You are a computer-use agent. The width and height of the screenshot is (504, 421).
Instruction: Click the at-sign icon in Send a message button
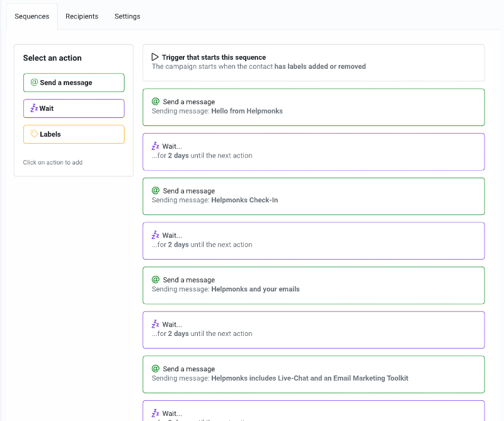34,83
